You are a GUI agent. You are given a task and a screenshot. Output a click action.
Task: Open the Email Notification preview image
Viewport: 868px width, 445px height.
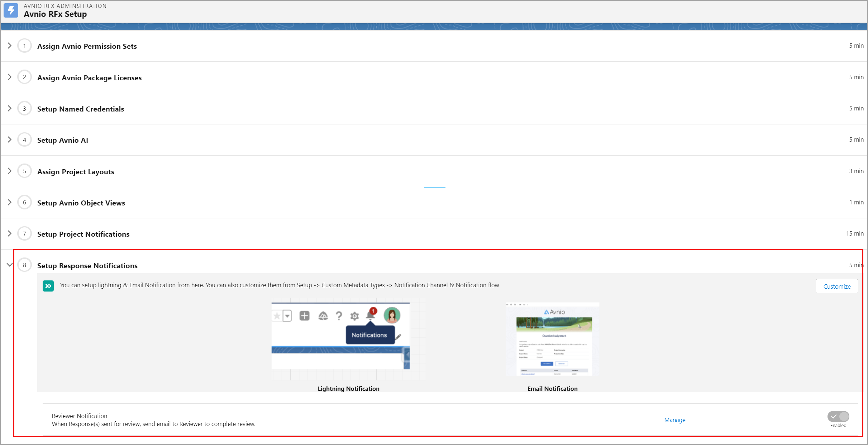point(552,339)
